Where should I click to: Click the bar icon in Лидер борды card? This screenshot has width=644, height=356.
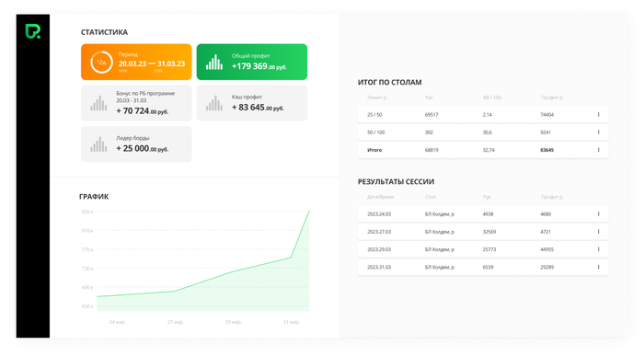pyautogui.click(x=98, y=144)
